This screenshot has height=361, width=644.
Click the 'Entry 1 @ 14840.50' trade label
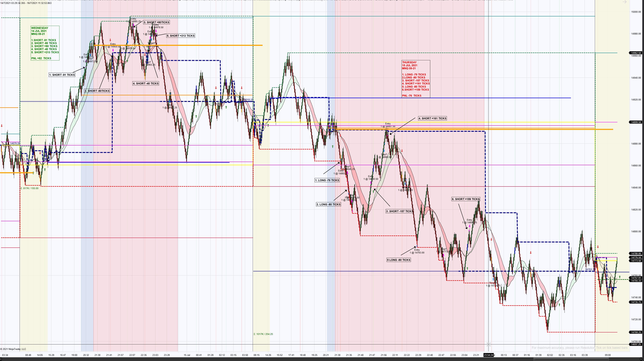coord(371,178)
